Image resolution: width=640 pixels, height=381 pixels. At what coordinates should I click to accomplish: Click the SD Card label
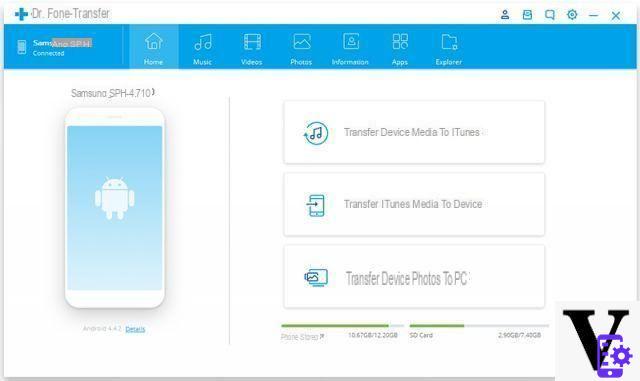tap(421, 335)
